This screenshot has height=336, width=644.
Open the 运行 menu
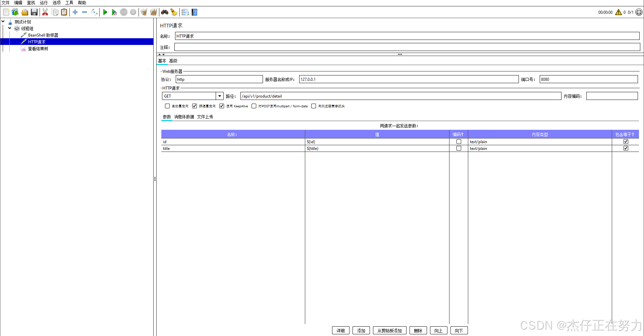[44, 3]
